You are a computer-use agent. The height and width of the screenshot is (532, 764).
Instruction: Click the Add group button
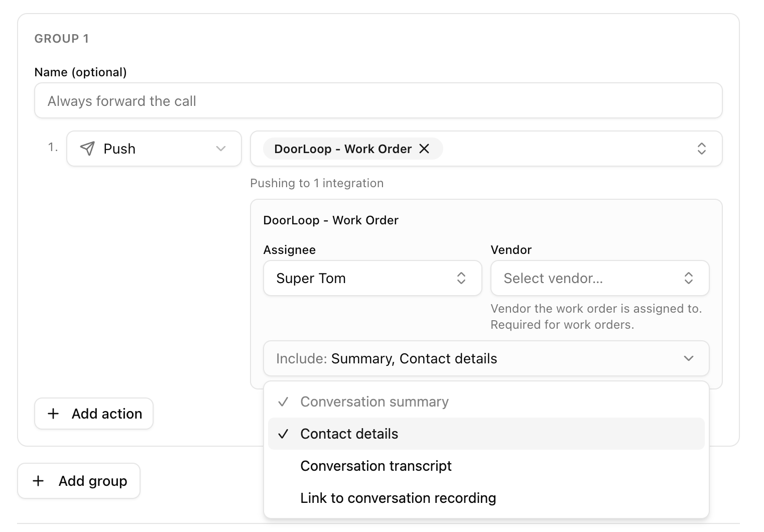click(x=79, y=481)
